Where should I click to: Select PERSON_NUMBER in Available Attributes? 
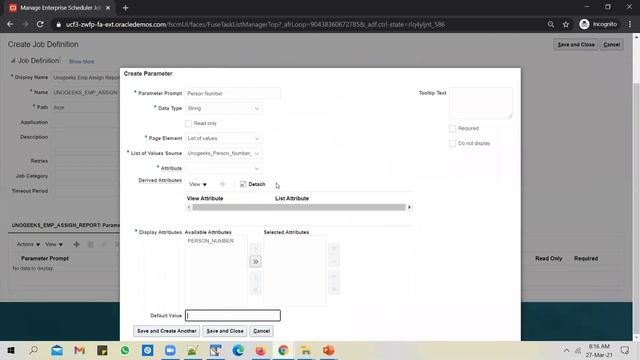211,241
